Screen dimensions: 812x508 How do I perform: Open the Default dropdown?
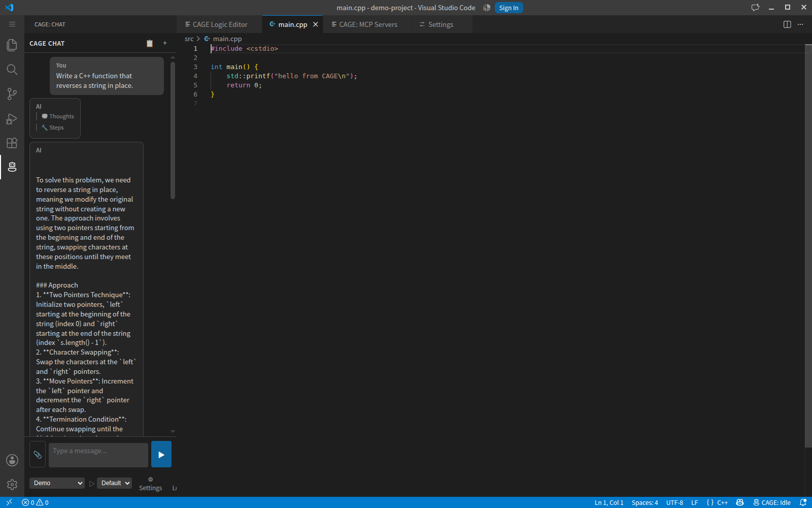[x=114, y=483]
